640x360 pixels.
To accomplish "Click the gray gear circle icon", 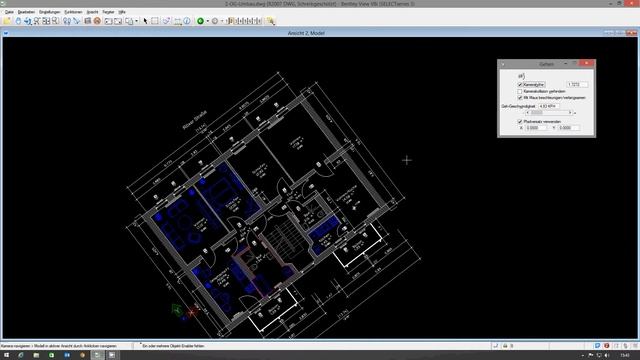I will pyautogui.click(x=215, y=21).
